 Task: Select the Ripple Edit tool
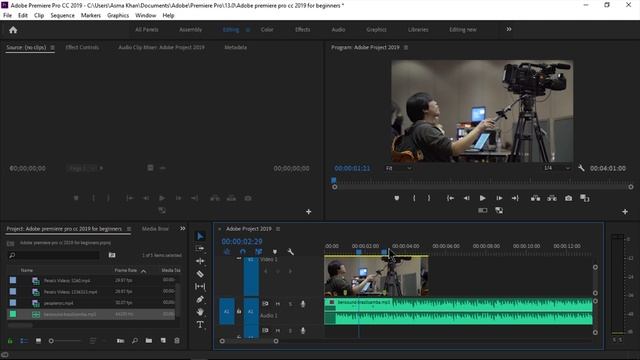pos(200,261)
